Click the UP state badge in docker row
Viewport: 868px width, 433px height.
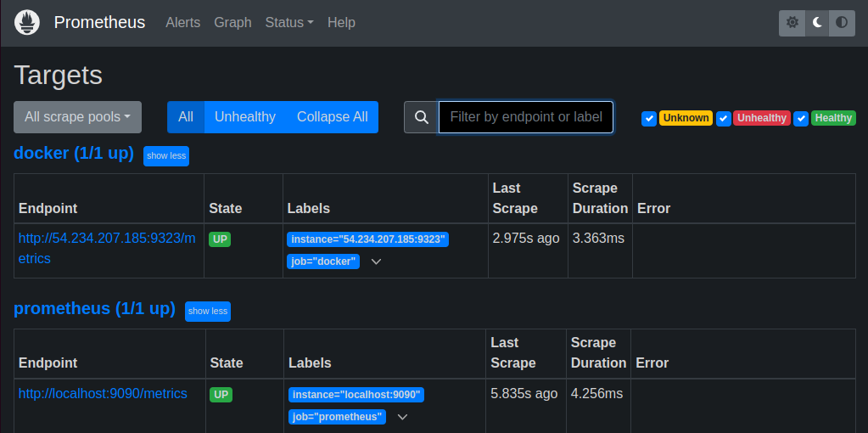point(220,239)
